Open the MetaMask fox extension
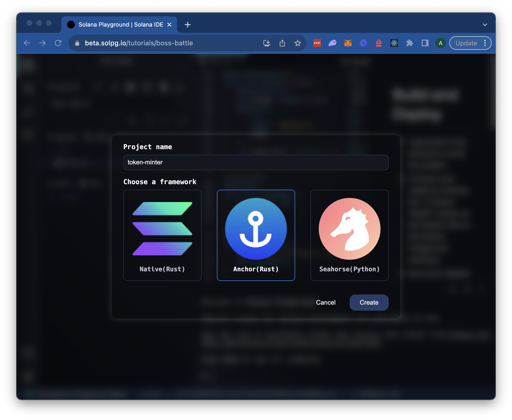Image resolution: width=512 pixels, height=420 pixels. 348,43
